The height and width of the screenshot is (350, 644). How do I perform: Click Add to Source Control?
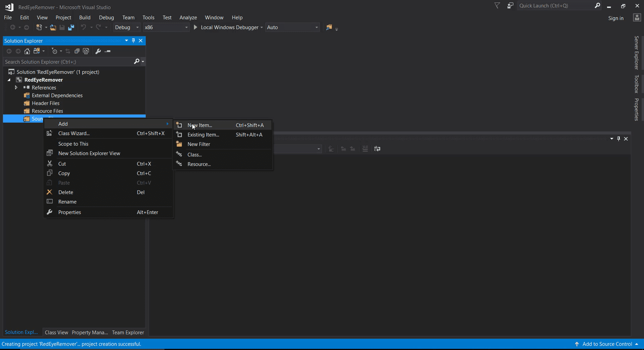pyautogui.click(x=607, y=344)
